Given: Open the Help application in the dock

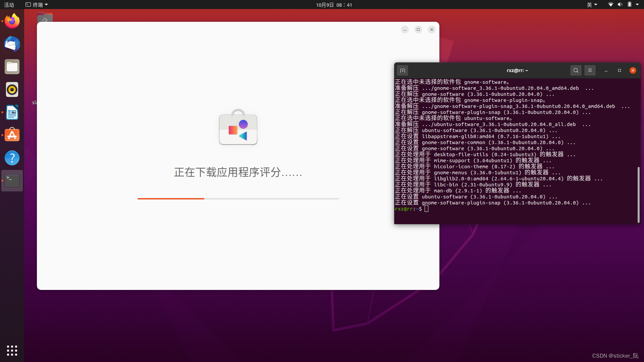Looking at the screenshot, I should click(12, 158).
